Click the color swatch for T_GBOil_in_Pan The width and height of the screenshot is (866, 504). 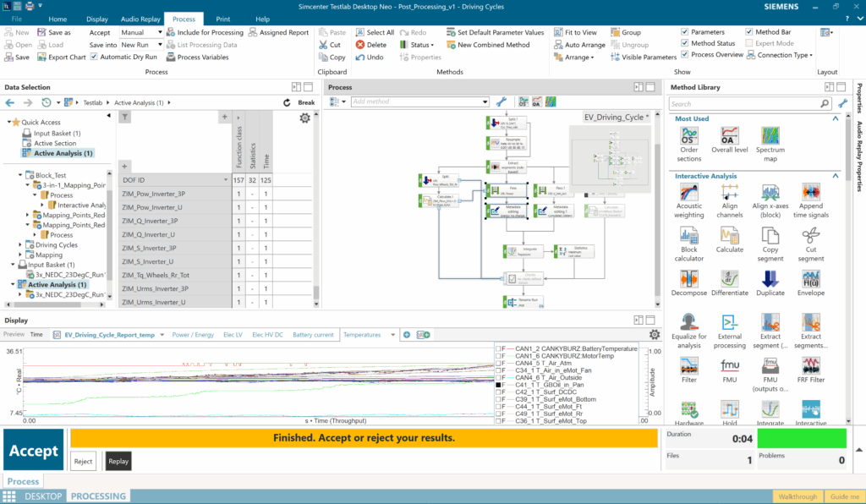point(512,385)
